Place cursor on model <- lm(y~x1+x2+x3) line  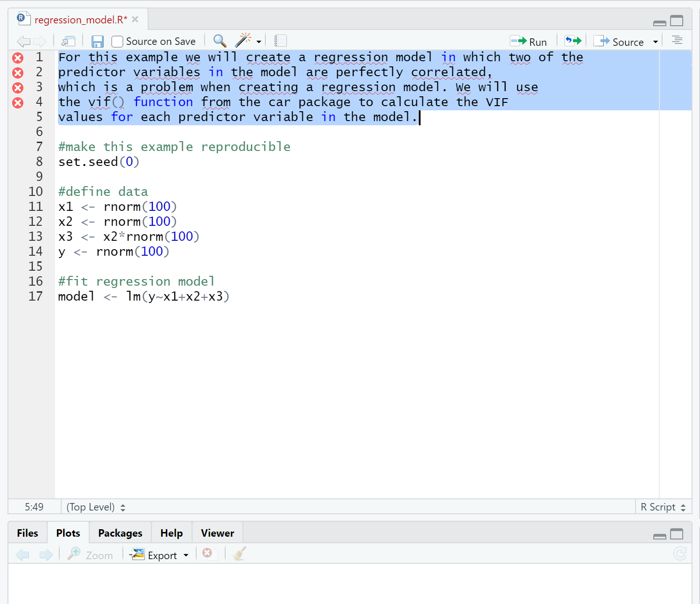(x=144, y=297)
